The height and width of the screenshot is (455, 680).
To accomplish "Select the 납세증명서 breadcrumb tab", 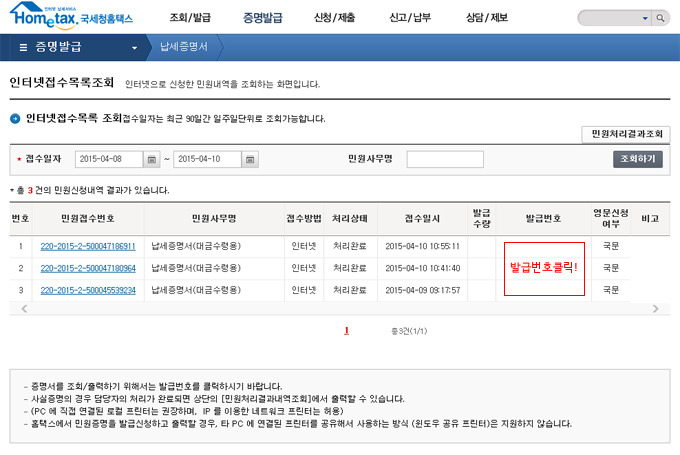I will [184, 46].
